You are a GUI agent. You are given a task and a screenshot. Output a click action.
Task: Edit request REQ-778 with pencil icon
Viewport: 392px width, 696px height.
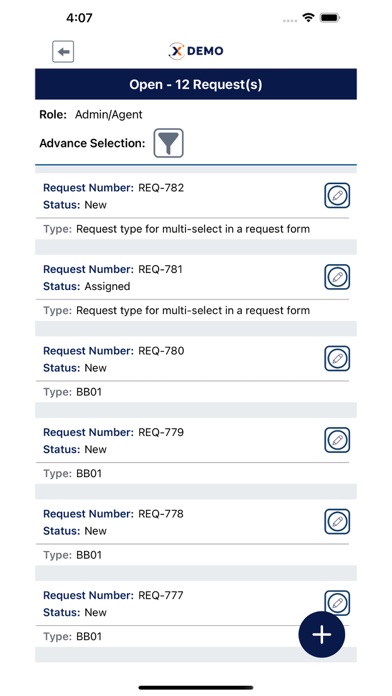pyautogui.click(x=337, y=522)
